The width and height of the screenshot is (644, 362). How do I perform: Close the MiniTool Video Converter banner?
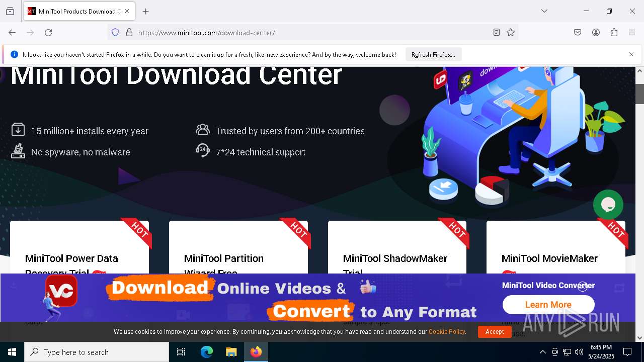583,287
